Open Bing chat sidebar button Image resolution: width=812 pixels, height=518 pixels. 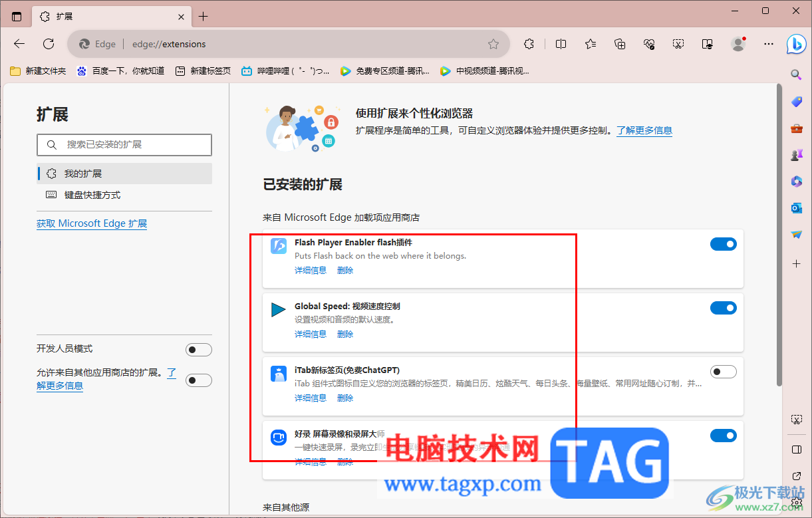tap(797, 44)
